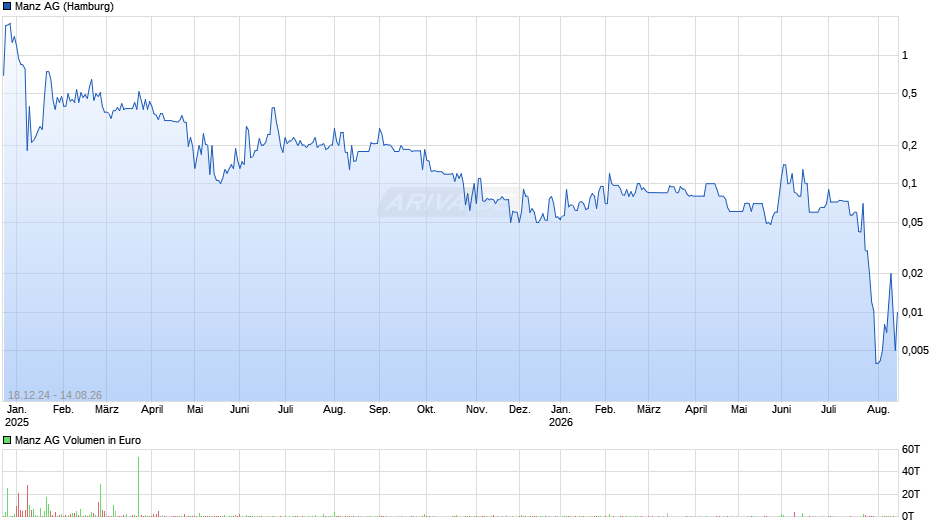The image size is (940, 526).
Task: Click the volume axis label '0T'
Action: click(908, 516)
